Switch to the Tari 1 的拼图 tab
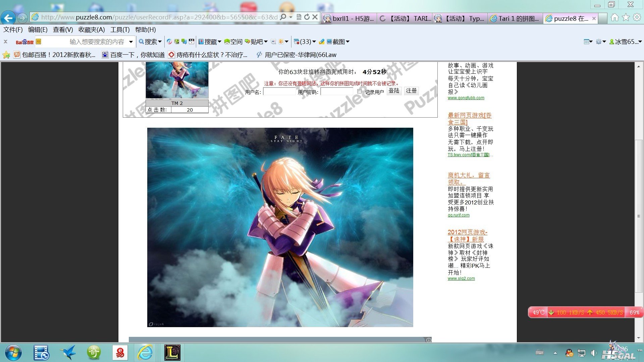The image size is (644, 362). (x=516, y=18)
